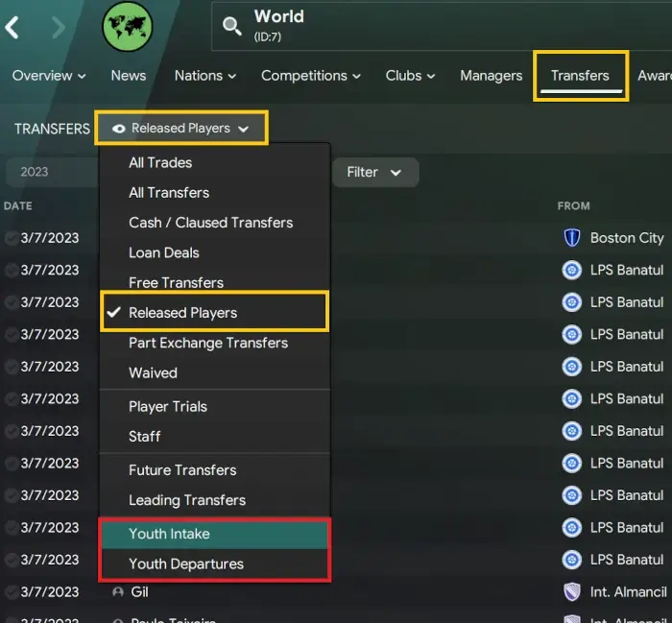Open player Gil's profile
Screen dimensions: 672x623
139,591
